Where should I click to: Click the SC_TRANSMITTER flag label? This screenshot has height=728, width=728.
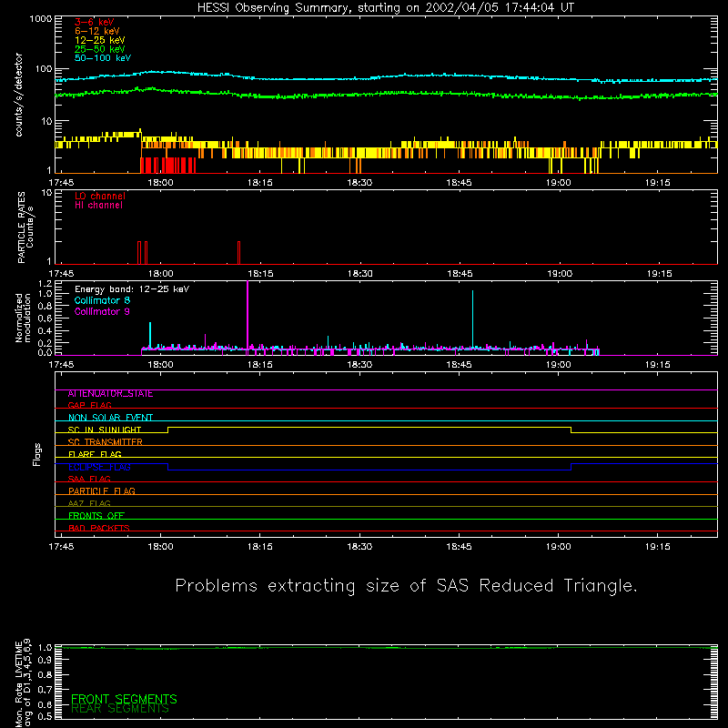(105, 442)
